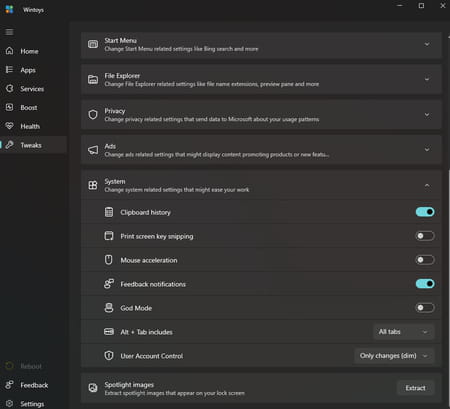Click the 'Spotlight images' title text

click(x=129, y=384)
